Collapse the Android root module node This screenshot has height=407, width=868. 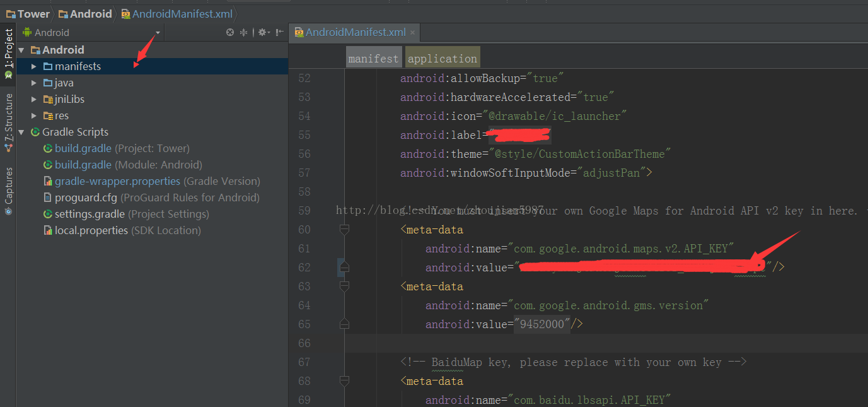[x=21, y=50]
